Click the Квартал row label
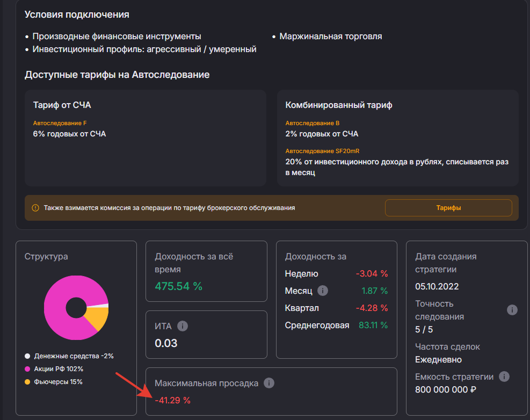This screenshot has height=420, width=530. [302, 308]
